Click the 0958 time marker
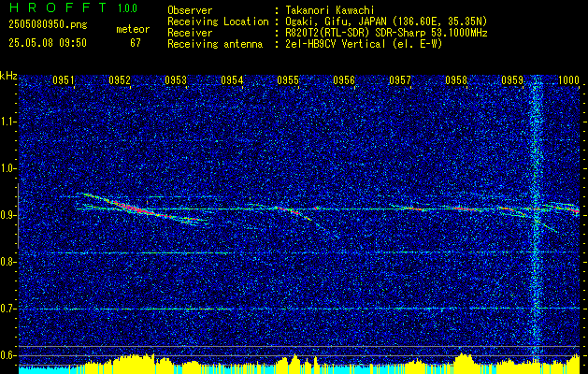The height and width of the screenshot is (374, 588). point(456,79)
